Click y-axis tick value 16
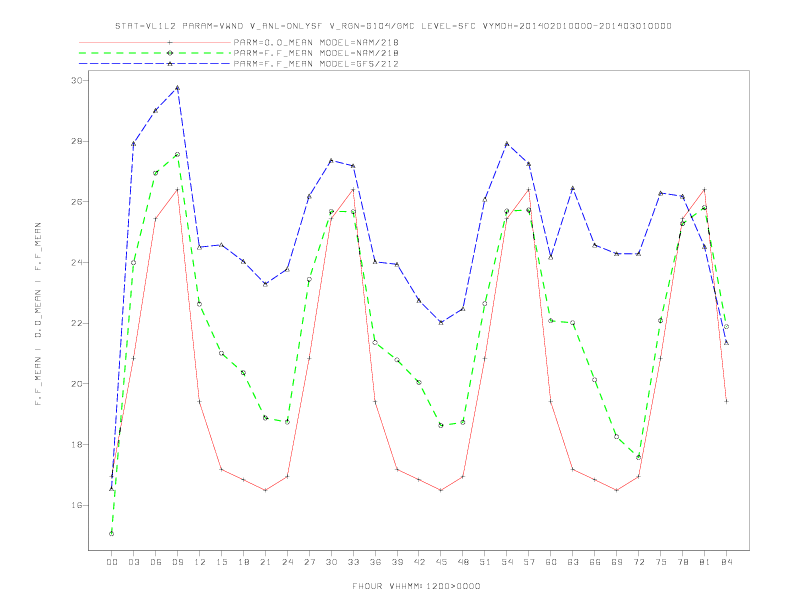 pyautogui.click(x=77, y=505)
